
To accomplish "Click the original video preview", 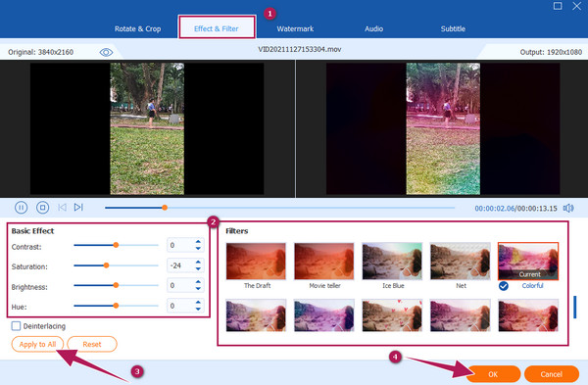I will 147,128.
